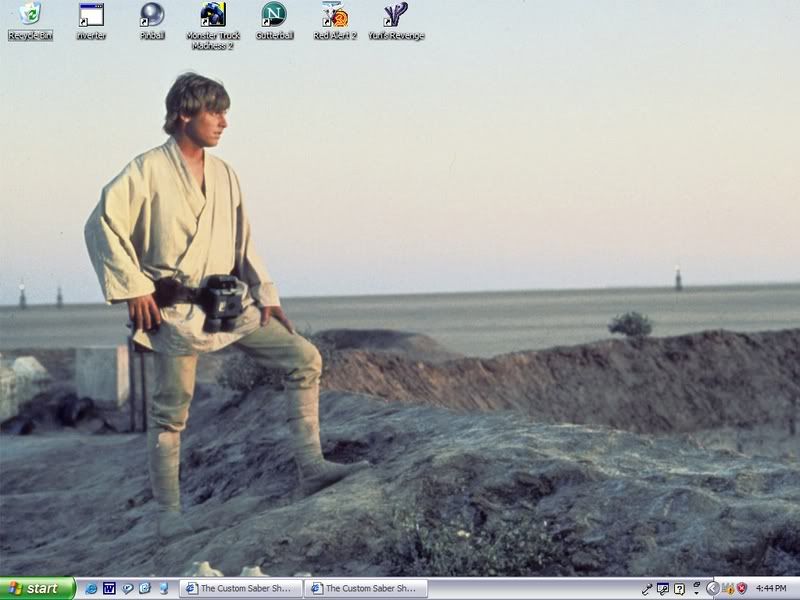Click the taskbar clock showing 4:44 PM

click(771, 589)
